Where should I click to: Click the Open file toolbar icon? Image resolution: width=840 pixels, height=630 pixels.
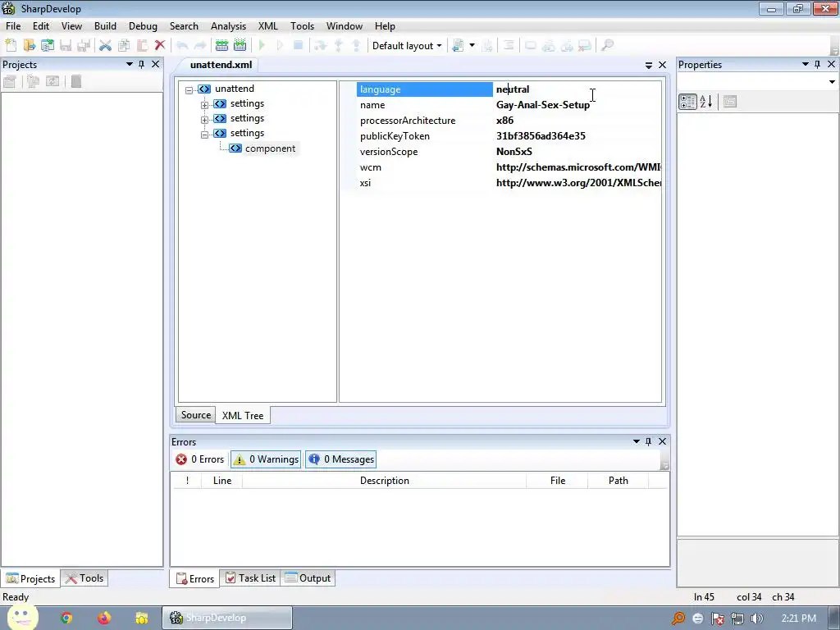coord(29,46)
